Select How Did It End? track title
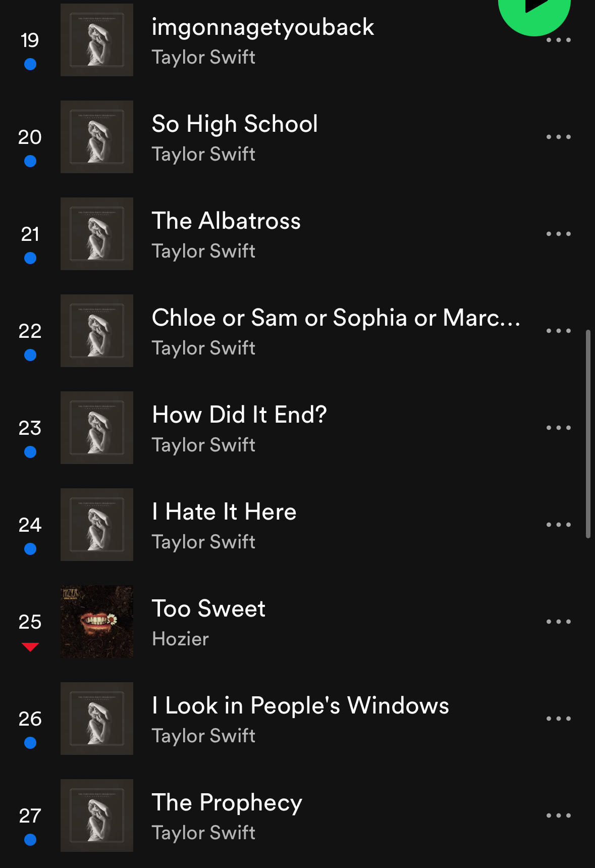 (239, 415)
